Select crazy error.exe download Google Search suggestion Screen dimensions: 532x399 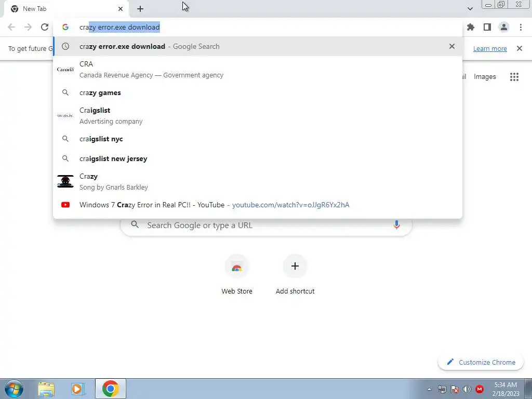[x=258, y=46]
